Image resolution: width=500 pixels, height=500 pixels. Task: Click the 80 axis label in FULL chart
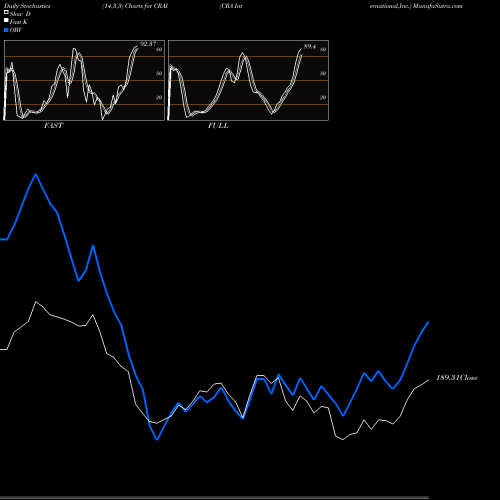[x=323, y=49]
